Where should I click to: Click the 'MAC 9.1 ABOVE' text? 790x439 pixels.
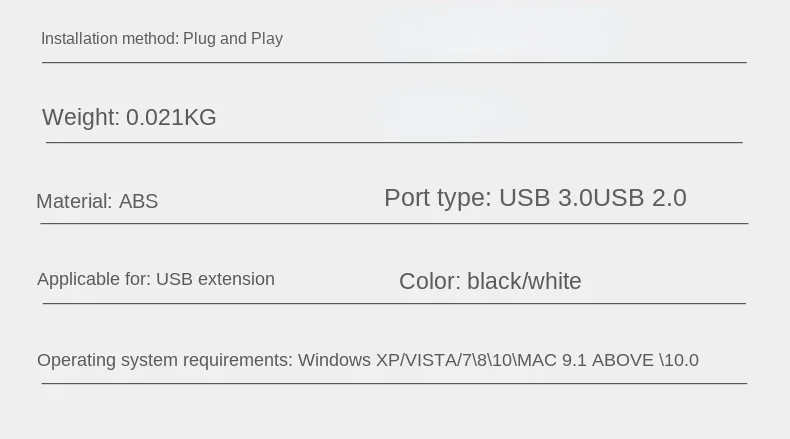click(587, 360)
